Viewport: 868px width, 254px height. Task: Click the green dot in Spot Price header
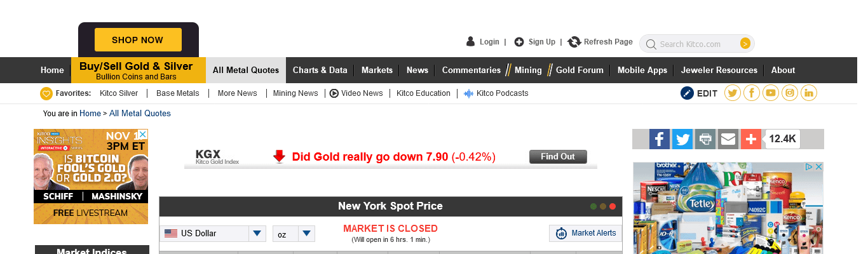point(593,206)
